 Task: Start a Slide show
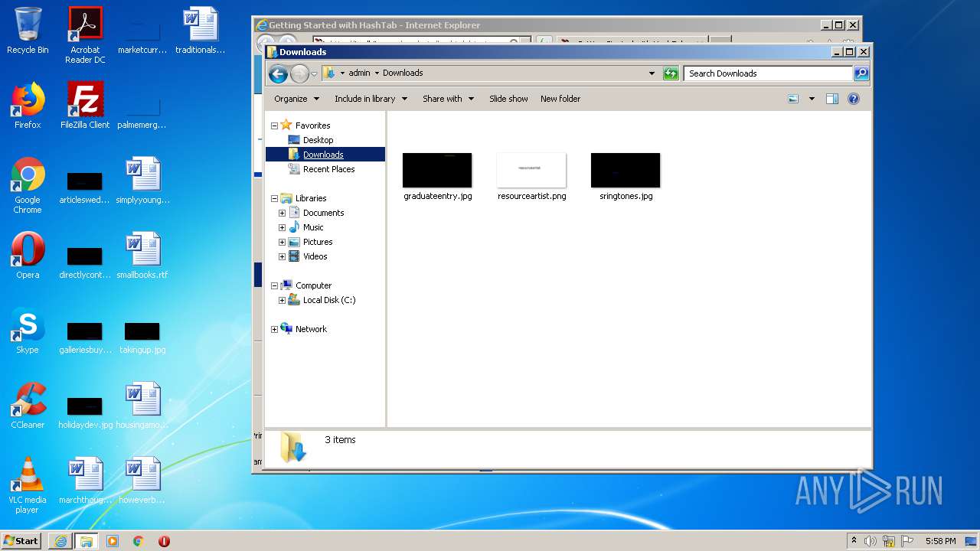click(508, 99)
